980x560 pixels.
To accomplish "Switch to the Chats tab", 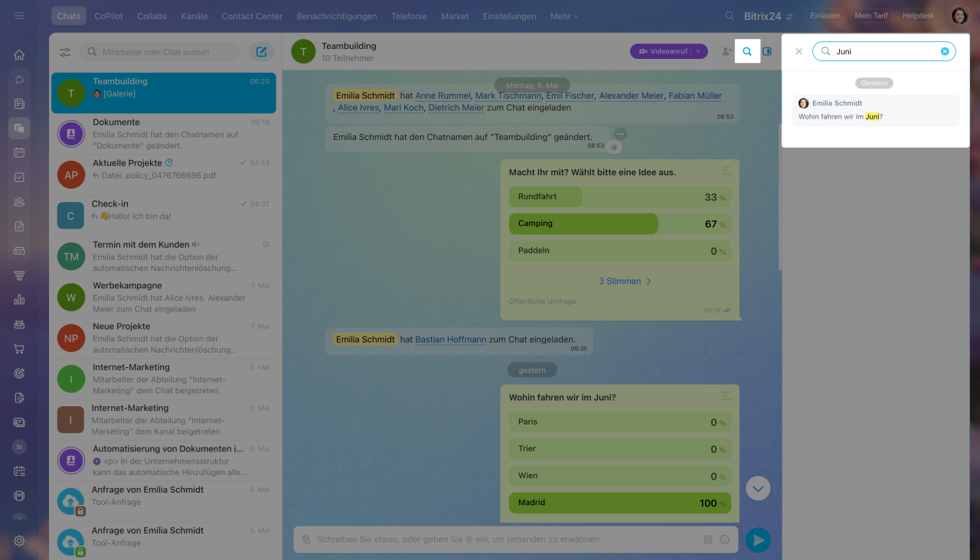I will point(69,16).
